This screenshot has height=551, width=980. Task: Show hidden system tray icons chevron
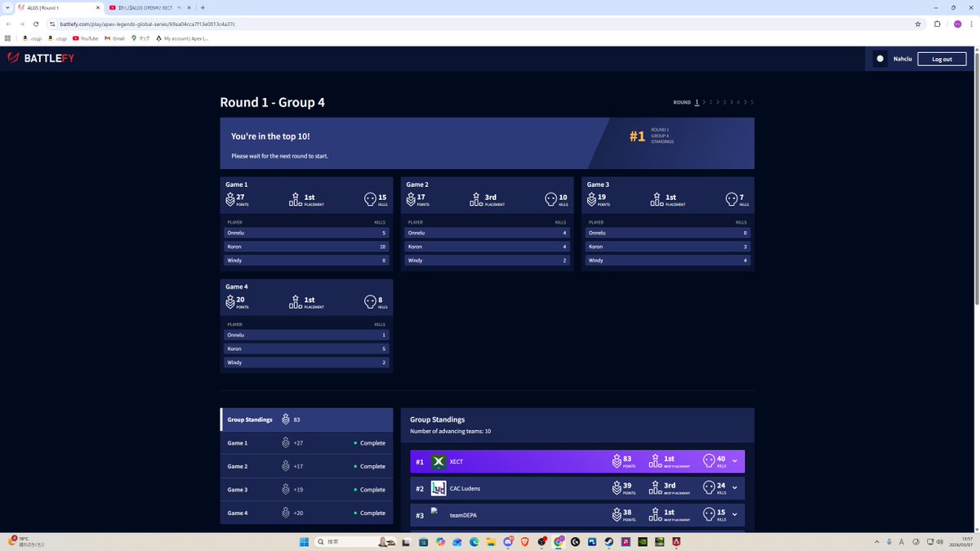click(x=878, y=541)
